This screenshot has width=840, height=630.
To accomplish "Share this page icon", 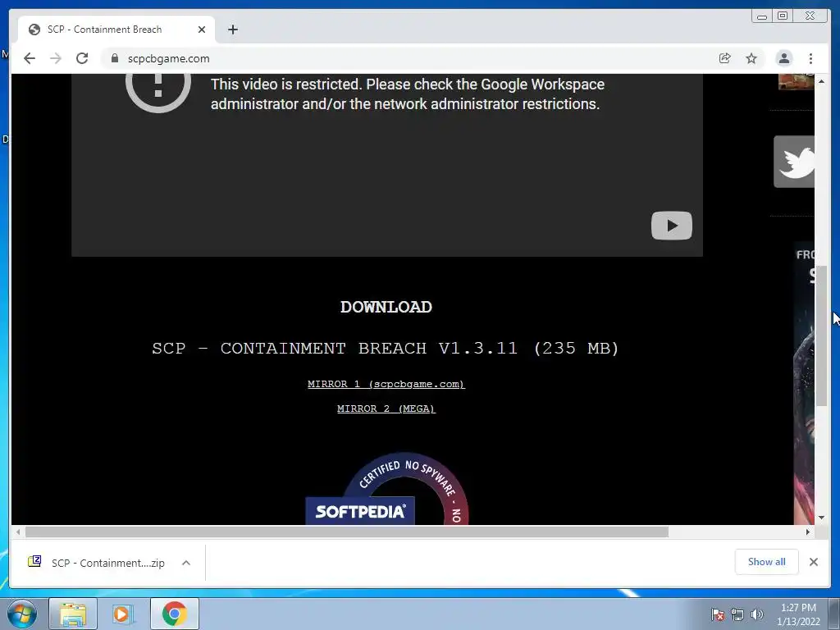I will click(x=725, y=58).
